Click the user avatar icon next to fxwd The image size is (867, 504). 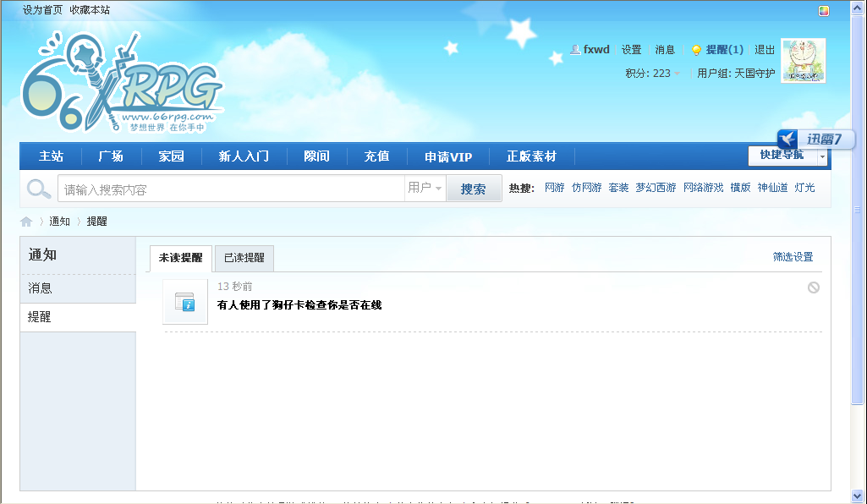tap(575, 50)
